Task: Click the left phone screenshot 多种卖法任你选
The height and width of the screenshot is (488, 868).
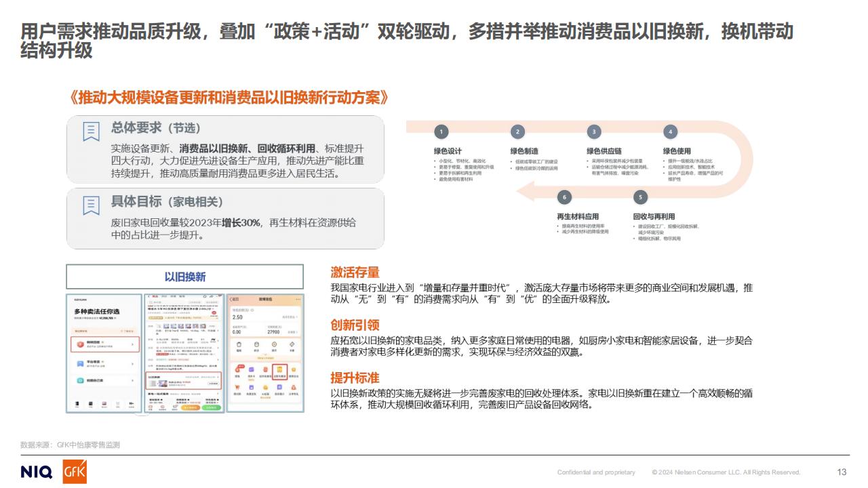Action: coord(104,352)
